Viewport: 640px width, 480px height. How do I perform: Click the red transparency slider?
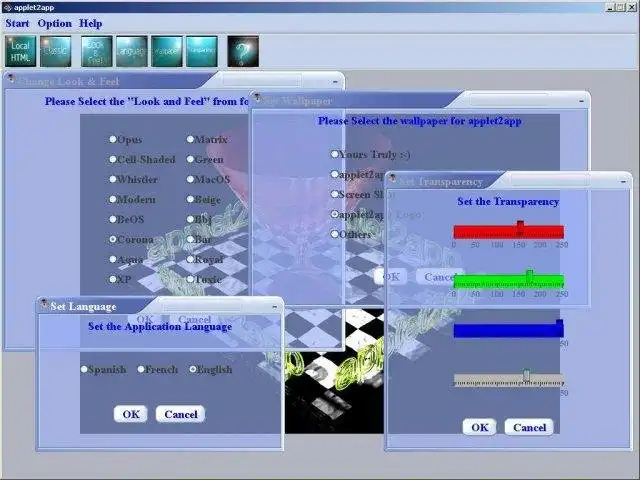[x=509, y=232]
